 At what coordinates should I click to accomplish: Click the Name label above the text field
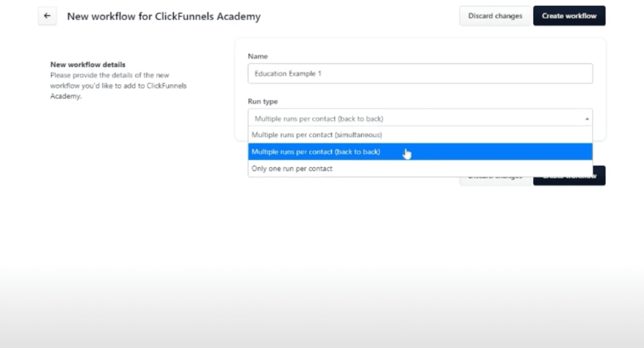pyautogui.click(x=258, y=56)
